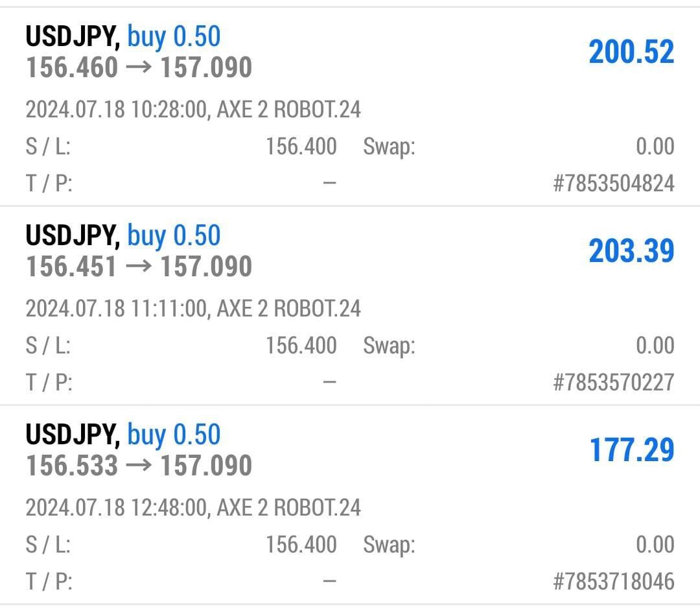Select the 156.451 → 157.090 price line
Image resolution: width=700 pixels, height=609 pixels.
[139, 267]
